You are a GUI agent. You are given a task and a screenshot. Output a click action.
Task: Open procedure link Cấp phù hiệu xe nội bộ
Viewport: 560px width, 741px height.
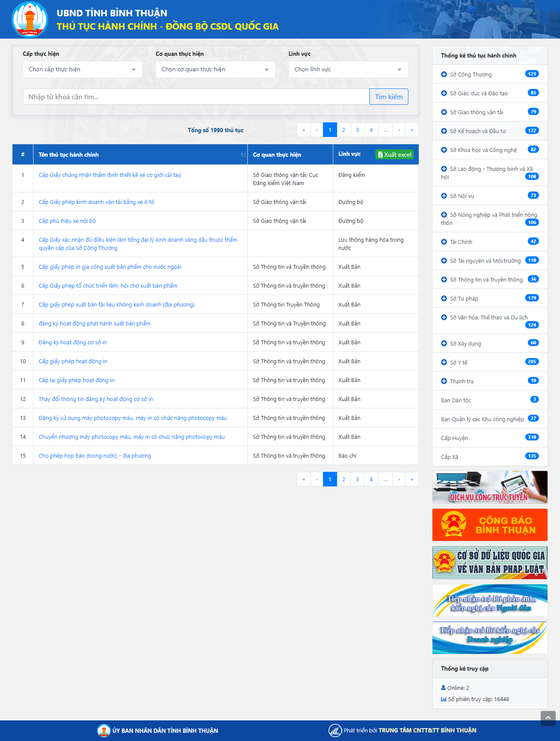click(67, 221)
